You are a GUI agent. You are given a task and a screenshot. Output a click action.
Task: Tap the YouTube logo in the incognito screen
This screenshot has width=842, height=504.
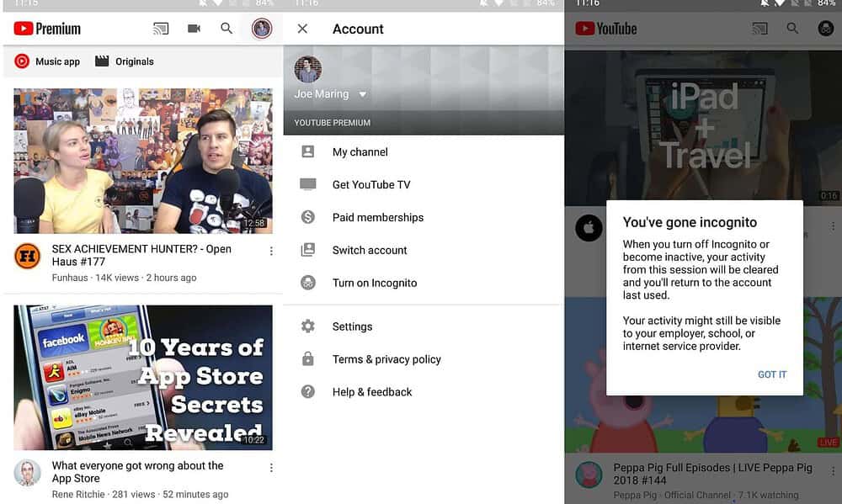point(605,29)
